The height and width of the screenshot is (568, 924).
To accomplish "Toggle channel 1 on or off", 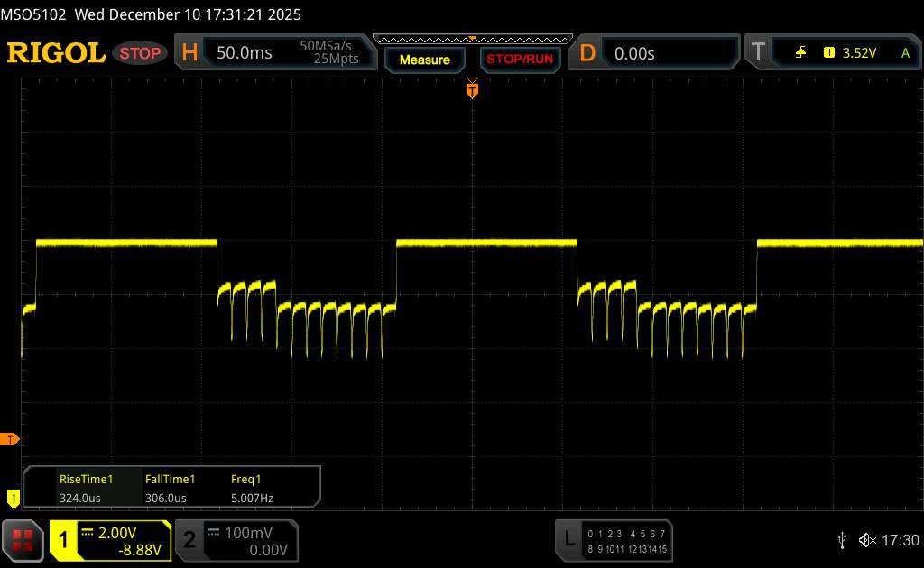I will pyautogui.click(x=64, y=539).
